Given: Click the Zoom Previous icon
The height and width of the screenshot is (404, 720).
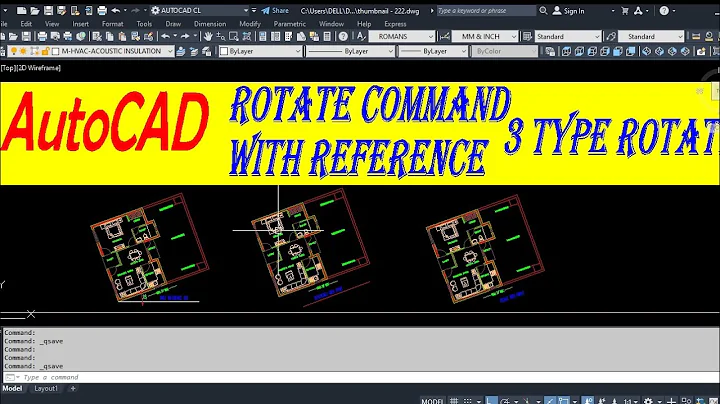Looking at the screenshot, I should (247, 36).
